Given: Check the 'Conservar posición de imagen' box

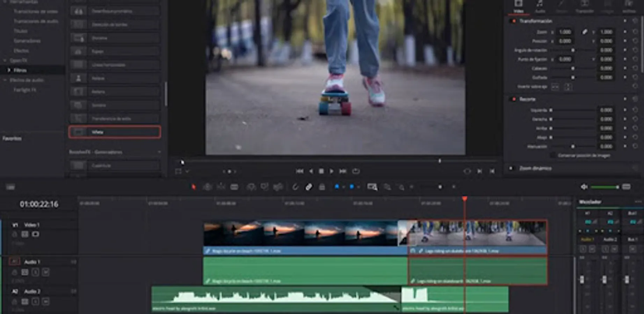Looking at the screenshot, I should click(553, 155).
